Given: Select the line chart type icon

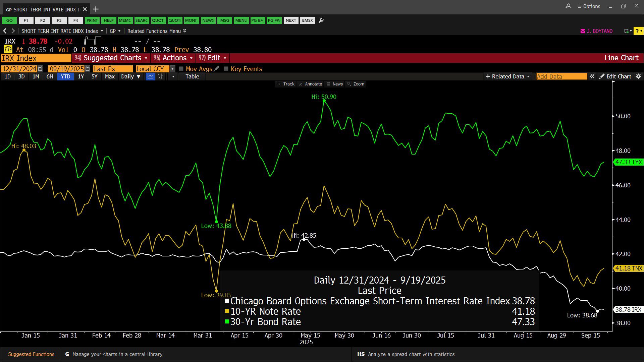Looking at the screenshot, I should click(151, 76).
